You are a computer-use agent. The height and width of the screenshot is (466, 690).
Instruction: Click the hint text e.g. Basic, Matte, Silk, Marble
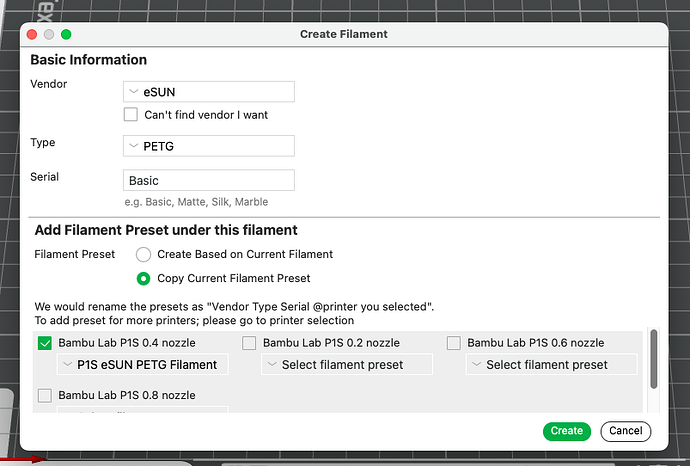[x=196, y=202]
